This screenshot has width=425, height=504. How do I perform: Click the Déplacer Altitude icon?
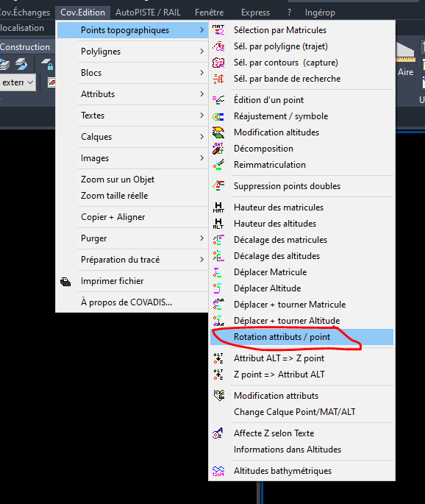pyautogui.click(x=218, y=288)
